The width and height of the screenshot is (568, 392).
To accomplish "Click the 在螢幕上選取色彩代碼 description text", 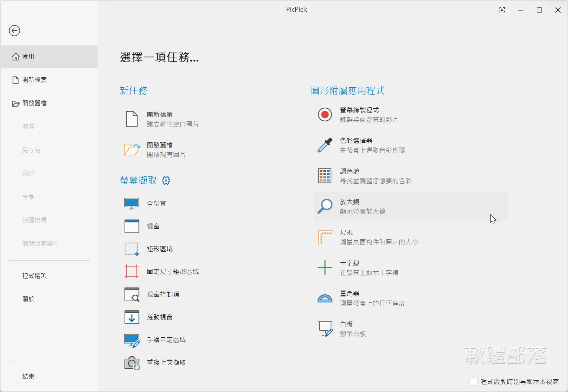I will (x=372, y=150).
